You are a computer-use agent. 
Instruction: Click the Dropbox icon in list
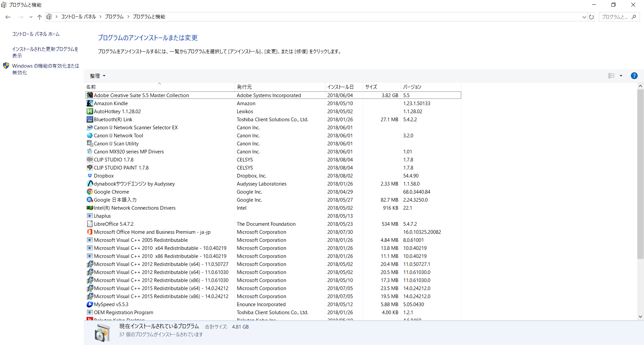[90, 176]
